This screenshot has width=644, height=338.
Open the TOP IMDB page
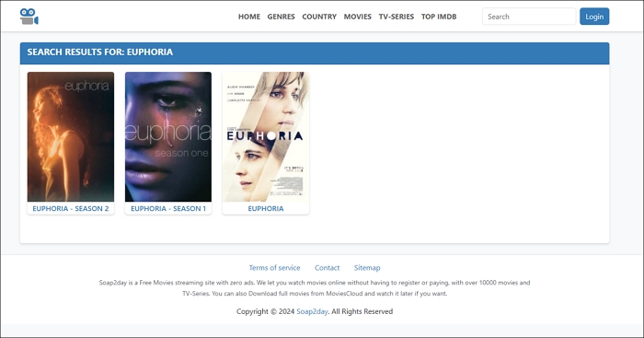pos(439,17)
